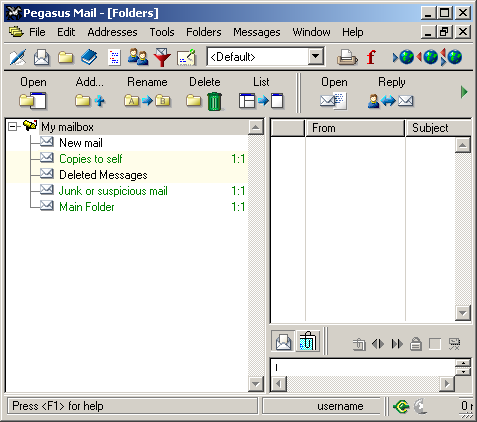Viewport: 477px width, 422px height.
Task: Click preview pane horizontal scroll right arrow
Action: pyautogui.click(x=447, y=384)
